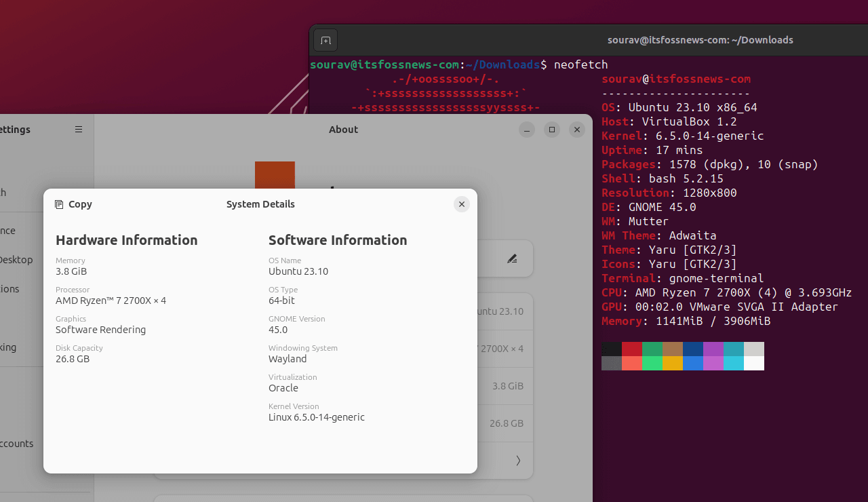The width and height of the screenshot is (868, 502).
Task: Open the Settings hamburger menu
Action: coord(79,130)
